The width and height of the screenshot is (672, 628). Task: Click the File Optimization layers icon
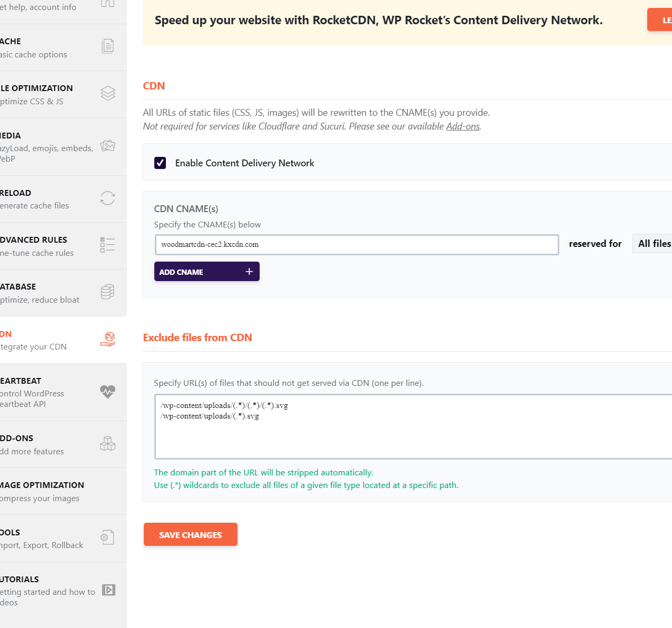(x=107, y=93)
